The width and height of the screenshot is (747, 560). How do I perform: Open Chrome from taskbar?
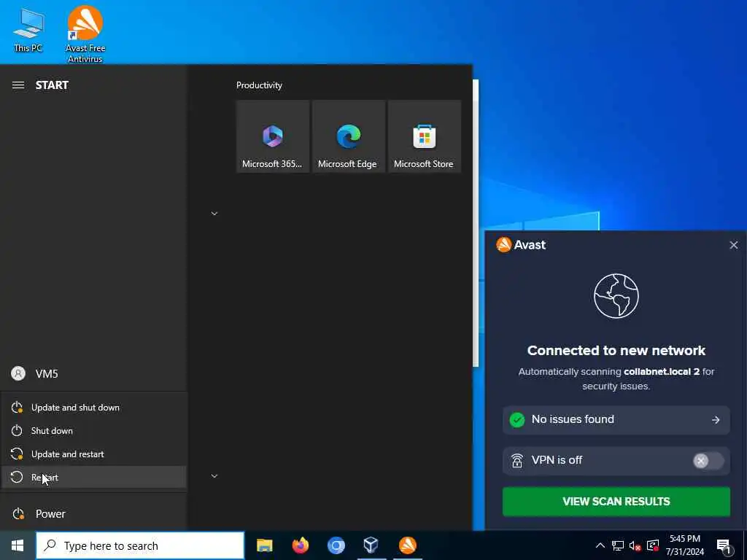pos(336,545)
